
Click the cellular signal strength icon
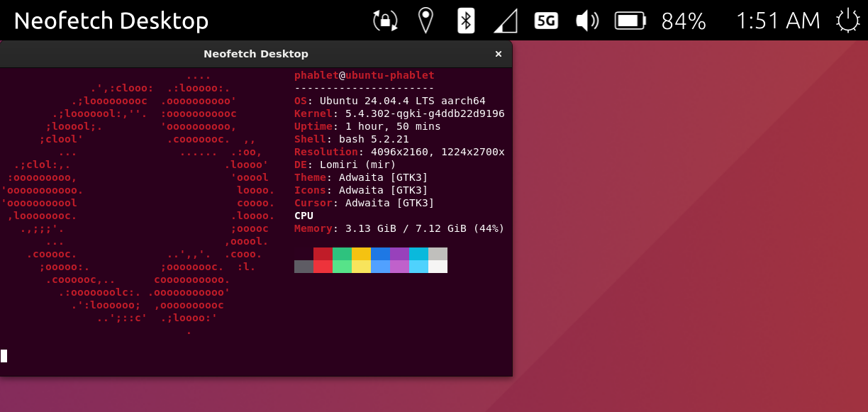click(x=506, y=21)
